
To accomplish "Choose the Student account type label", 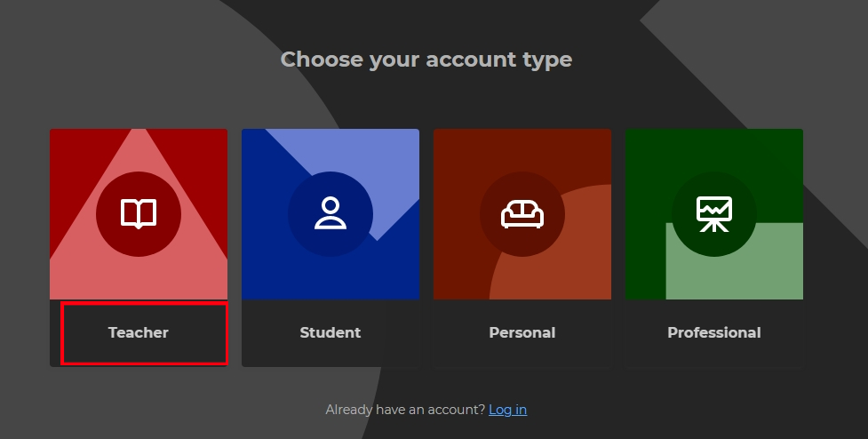I will 330,332.
